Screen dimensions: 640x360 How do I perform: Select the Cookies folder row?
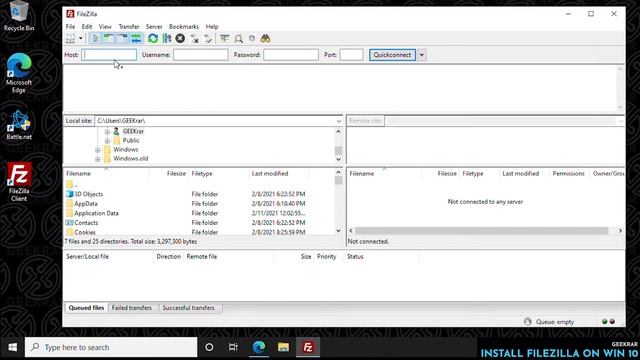click(200, 232)
